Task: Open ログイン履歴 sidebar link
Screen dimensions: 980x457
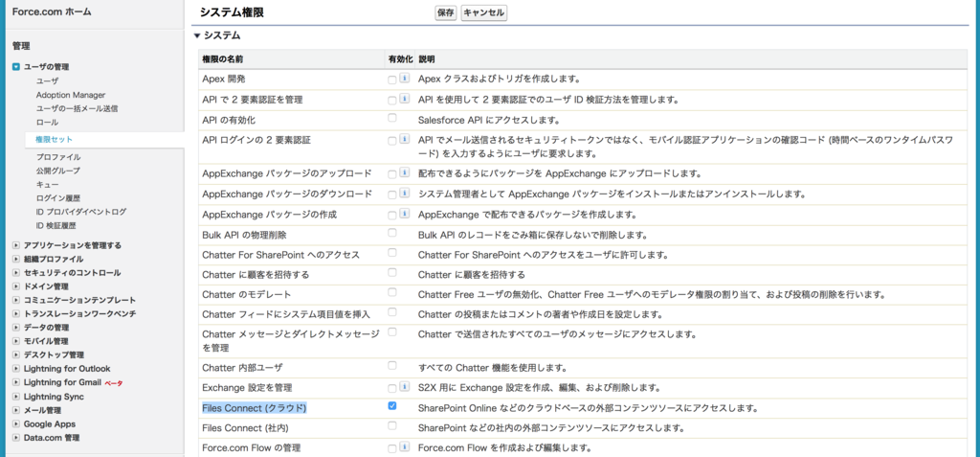Action: tap(58, 198)
